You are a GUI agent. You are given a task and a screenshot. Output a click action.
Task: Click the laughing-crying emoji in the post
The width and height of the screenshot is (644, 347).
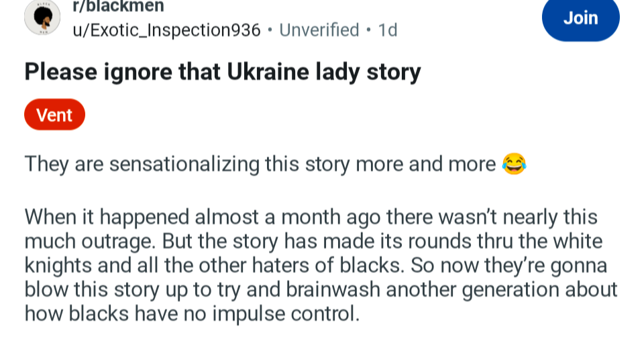pyautogui.click(x=514, y=164)
